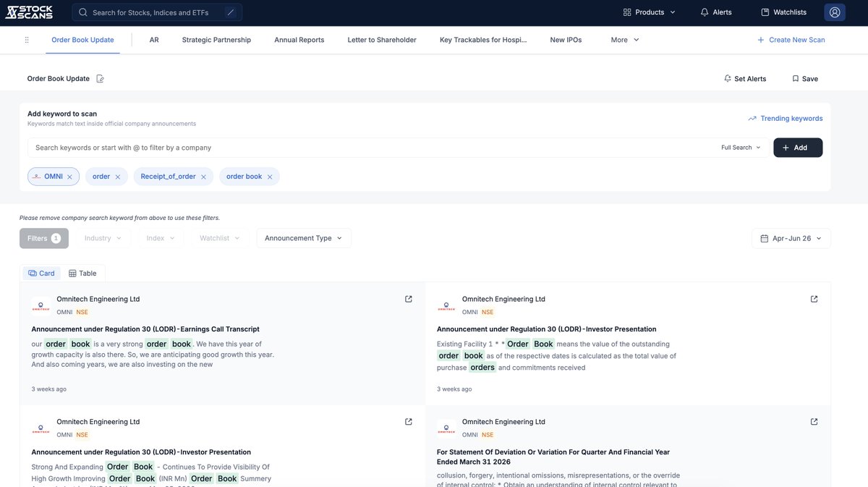Open the Industry filter dropdown

pyautogui.click(x=103, y=238)
